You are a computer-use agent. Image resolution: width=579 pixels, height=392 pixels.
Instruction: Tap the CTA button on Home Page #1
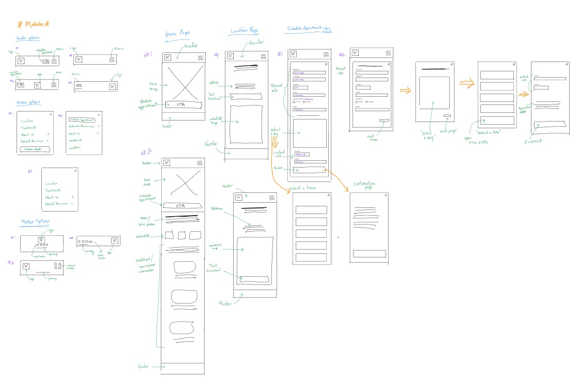(x=184, y=104)
